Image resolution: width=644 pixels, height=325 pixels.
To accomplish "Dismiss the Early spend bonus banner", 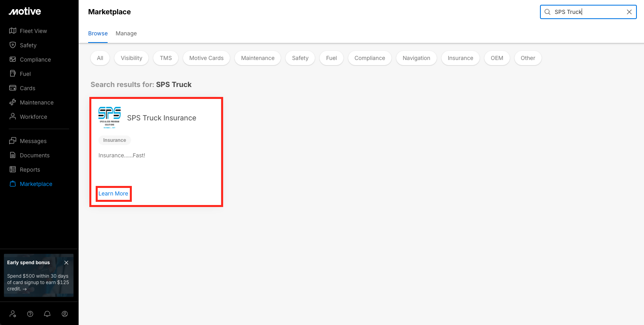I will [x=66, y=263].
